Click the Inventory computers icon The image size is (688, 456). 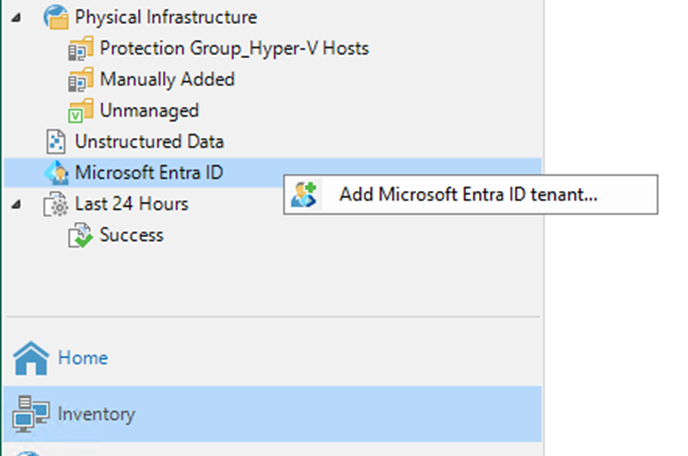pos(31,414)
